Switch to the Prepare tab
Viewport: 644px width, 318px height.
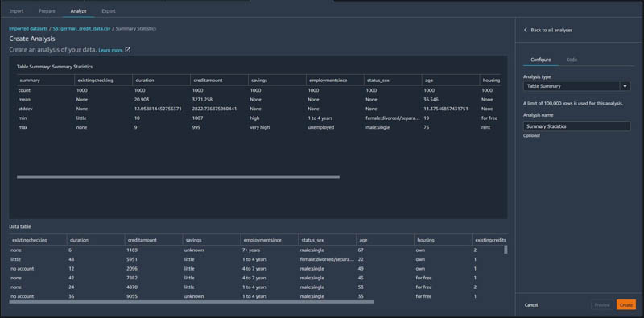[47, 11]
